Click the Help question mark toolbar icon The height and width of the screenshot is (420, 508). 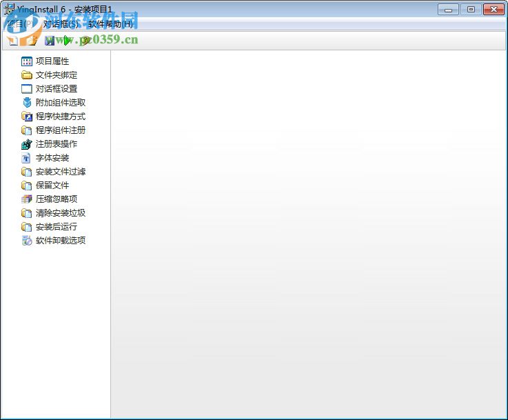coord(85,41)
